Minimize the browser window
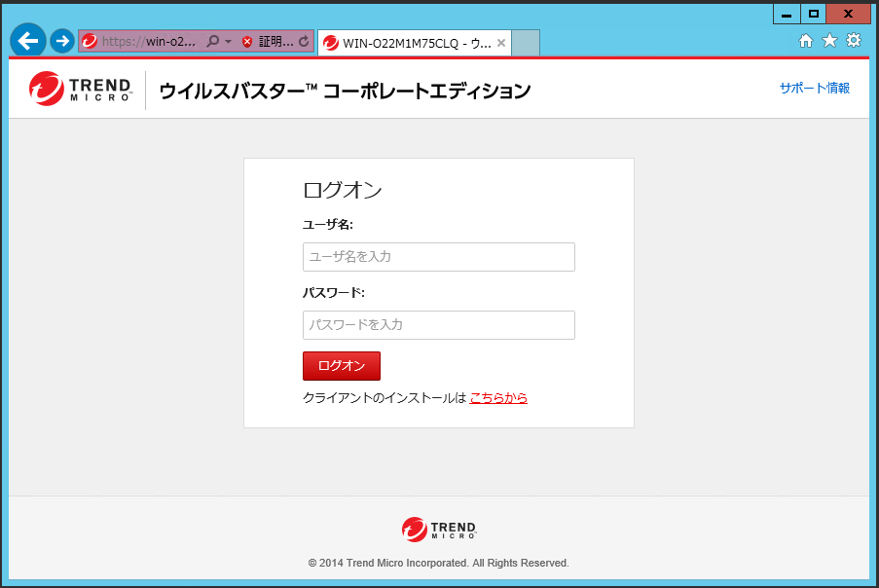This screenshot has width=879, height=588. (787, 14)
